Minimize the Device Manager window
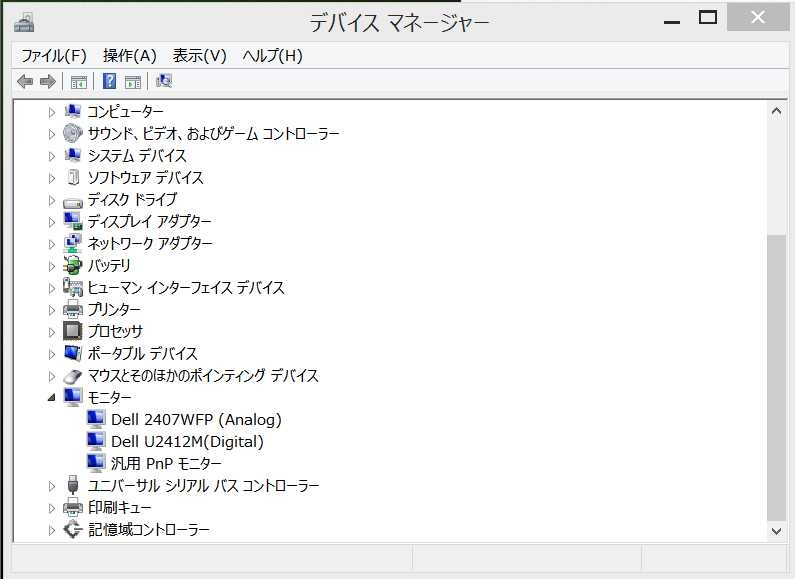Viewport: 795px width, 579px height. tap(672, 21)
